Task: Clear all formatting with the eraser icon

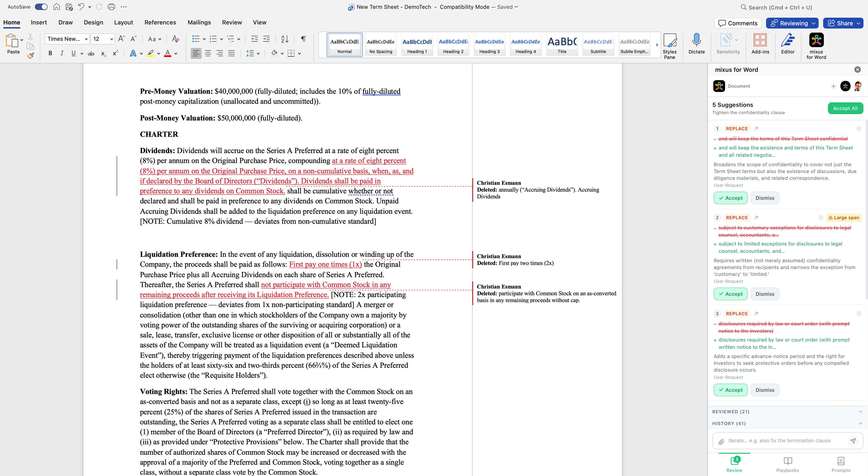Action: [175, 39]
